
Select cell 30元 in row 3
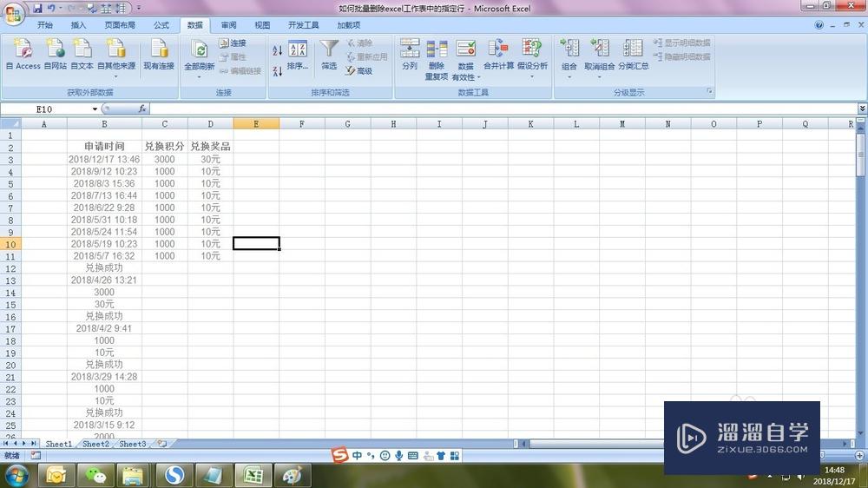point(210,160)
